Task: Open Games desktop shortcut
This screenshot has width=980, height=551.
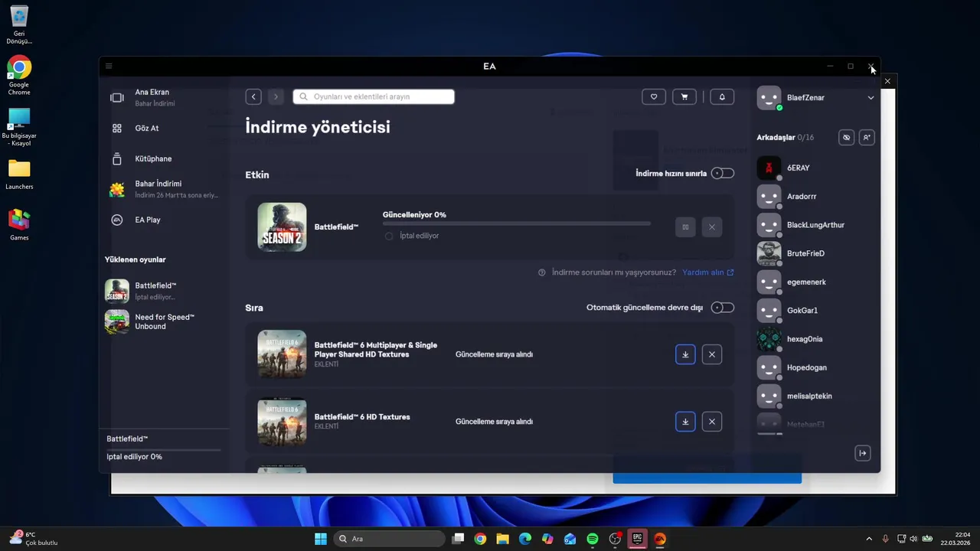Action: click(19, 225)
